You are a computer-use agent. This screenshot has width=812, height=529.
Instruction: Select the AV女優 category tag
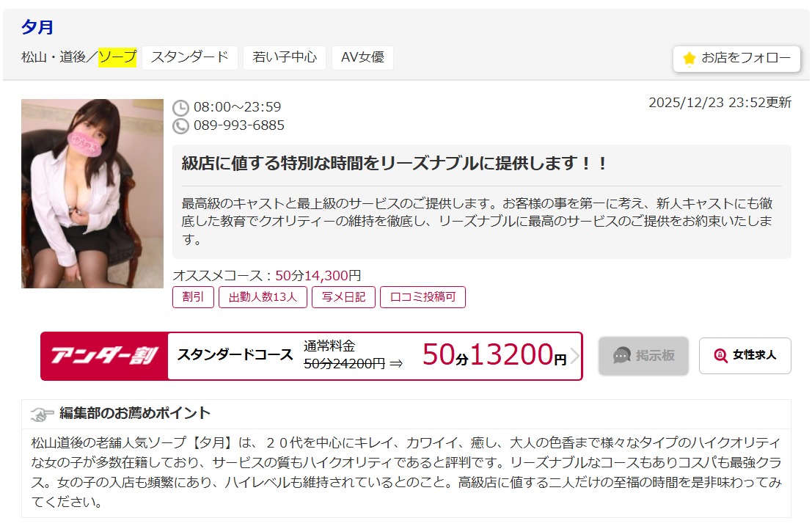[x=362, y=57]
